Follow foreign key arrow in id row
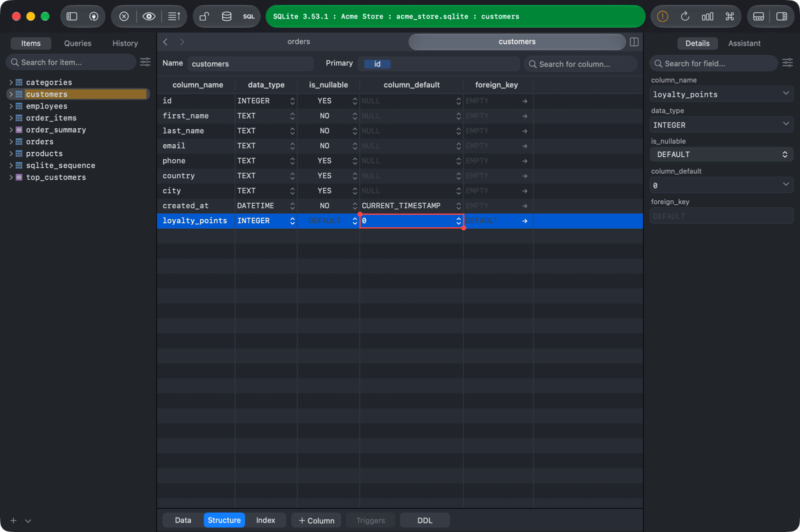The width and height of the screenshot is (800, 532). coord(524,101)
